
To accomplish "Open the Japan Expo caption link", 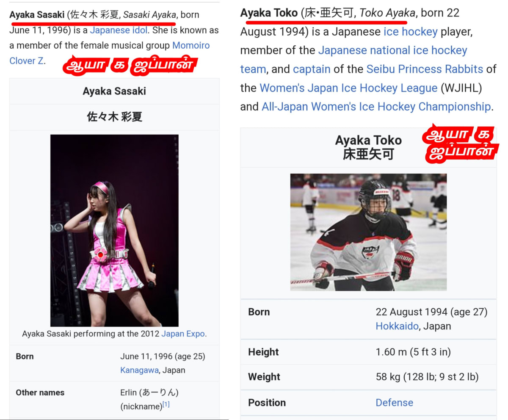I will click(x=183, y=334).
